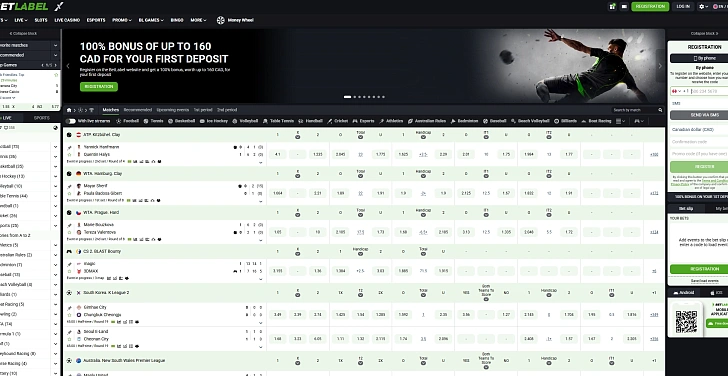Filter matches by Handball
The height and width of the screenshot is (376, 728).
[x=311, y=121]
